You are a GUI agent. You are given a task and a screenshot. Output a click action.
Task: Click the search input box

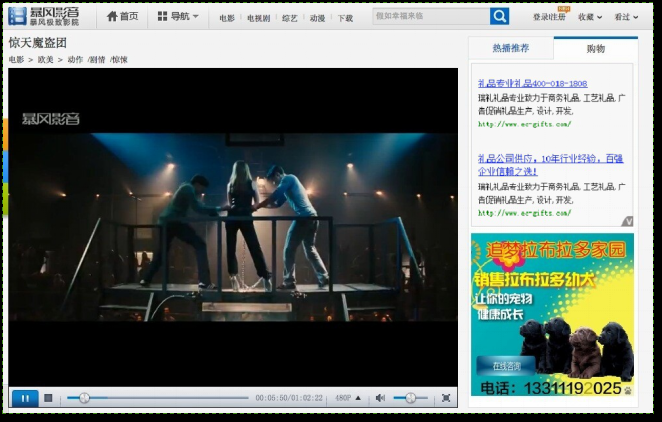[430, 16]
